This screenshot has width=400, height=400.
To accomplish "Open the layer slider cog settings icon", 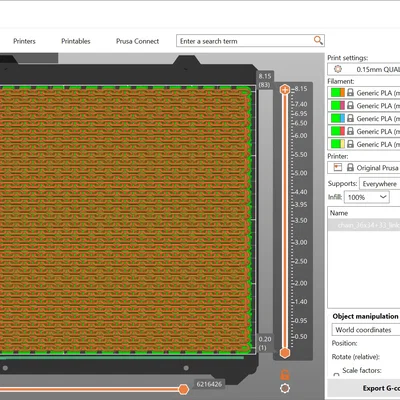I will point(285,388).
